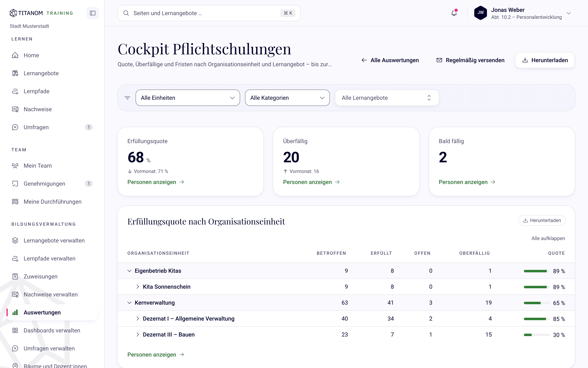Click the 65 % Kernverwaltung progress bar
Image resolution: width=588 pixels, height=368 pixels.
pos(537,303)
